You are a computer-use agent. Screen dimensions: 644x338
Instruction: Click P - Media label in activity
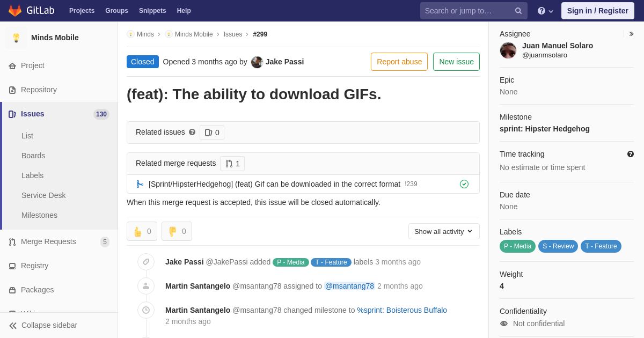[290, 262]
